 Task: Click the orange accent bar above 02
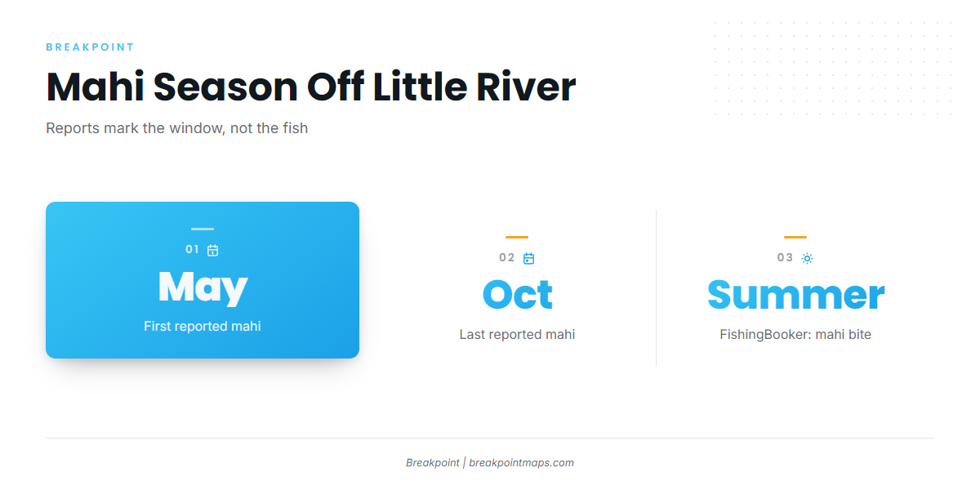pos(517,237)
